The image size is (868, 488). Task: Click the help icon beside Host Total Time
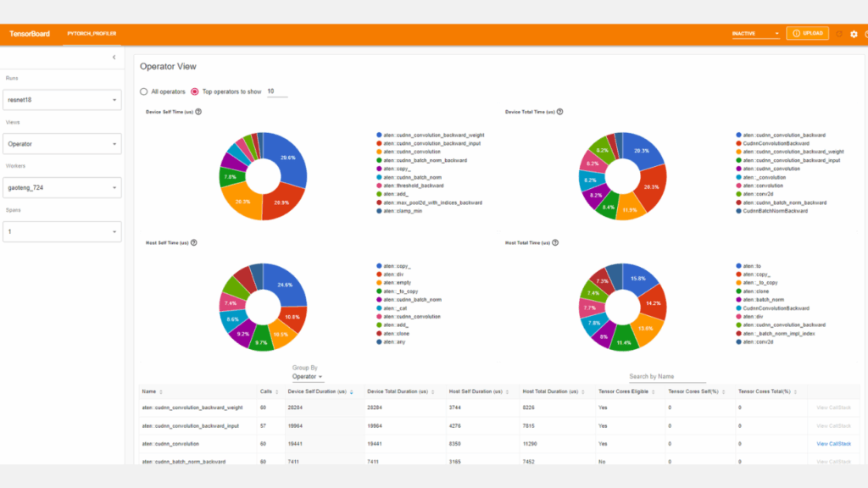click(555, 242)
